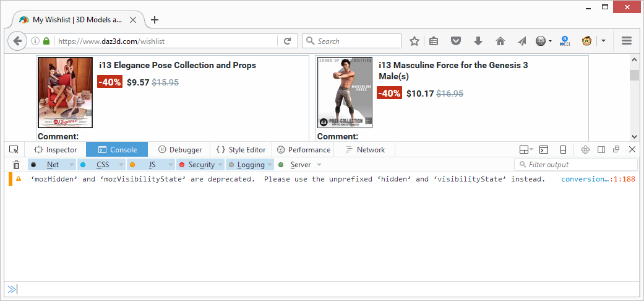Click the blue 'a' ruler extension icon
Screen dimensions: 644x301
(565, 41)
